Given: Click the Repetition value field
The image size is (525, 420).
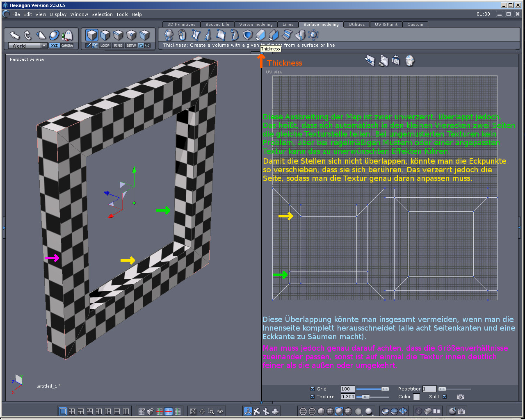Looking at the screenshot, I should [x=429, y=389].
